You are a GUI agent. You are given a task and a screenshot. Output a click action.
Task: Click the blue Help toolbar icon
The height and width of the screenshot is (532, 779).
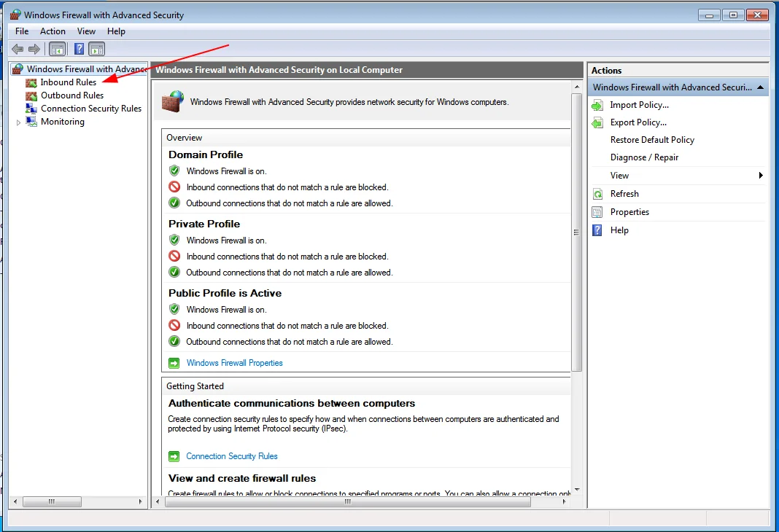coord(79,49)
